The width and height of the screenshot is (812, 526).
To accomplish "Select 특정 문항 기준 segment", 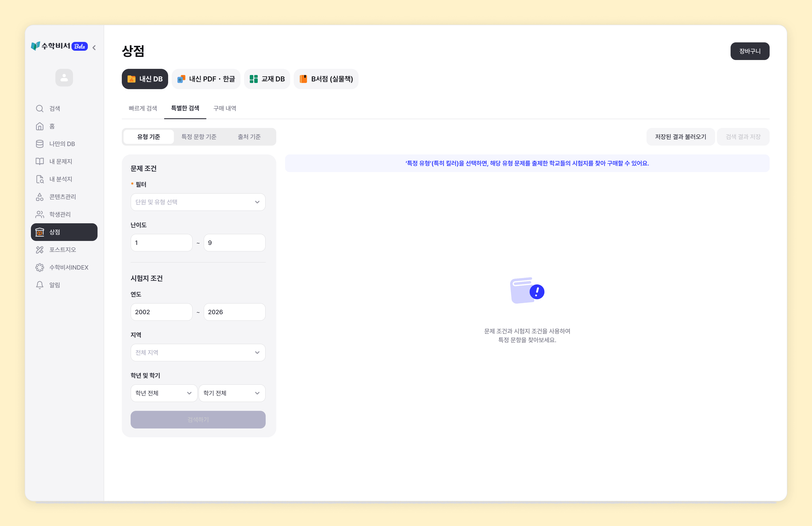I will 199,137.
